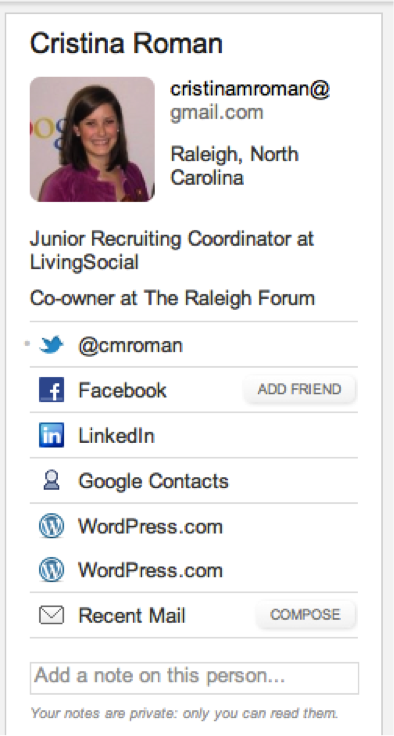Open the Facebook profile link text

pos(122,390)
